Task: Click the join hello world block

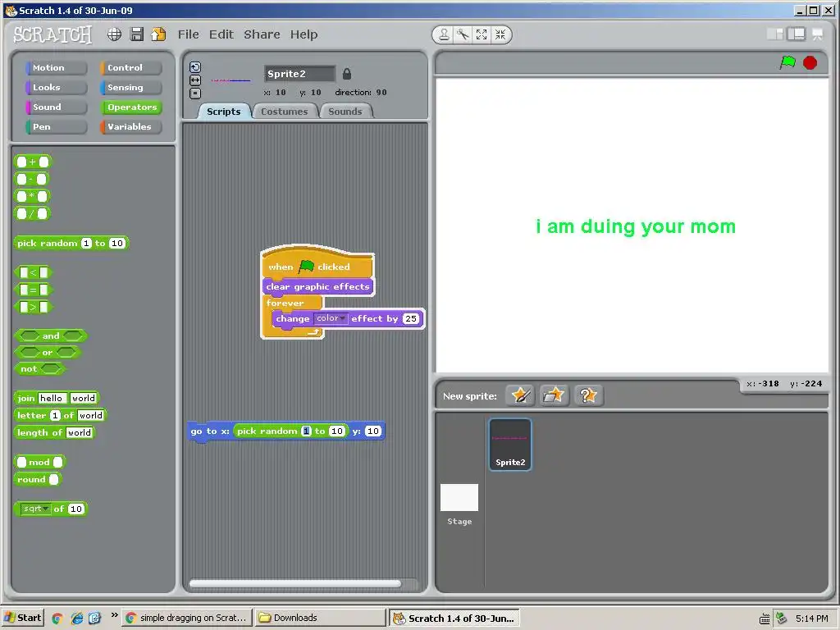Action: pos(57,398)
